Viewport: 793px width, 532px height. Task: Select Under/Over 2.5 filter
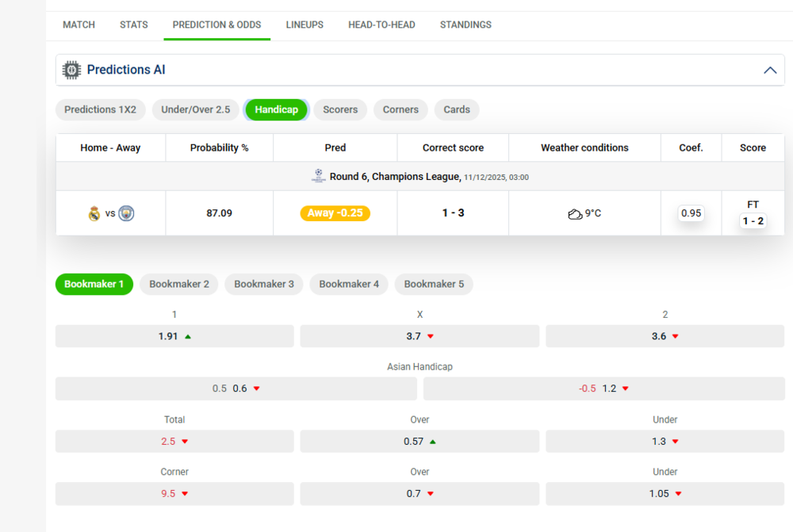click(195, 109)
